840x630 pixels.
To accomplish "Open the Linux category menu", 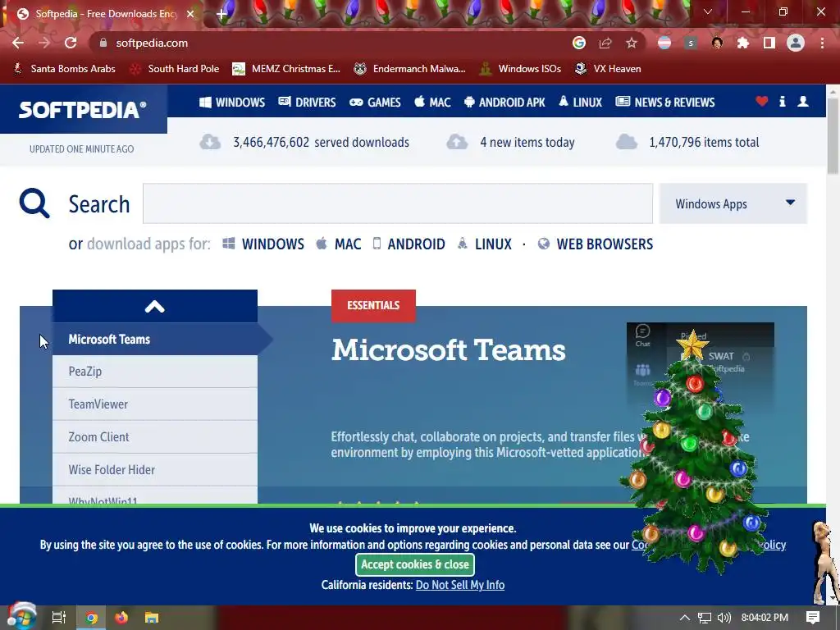I will point(581,103).
